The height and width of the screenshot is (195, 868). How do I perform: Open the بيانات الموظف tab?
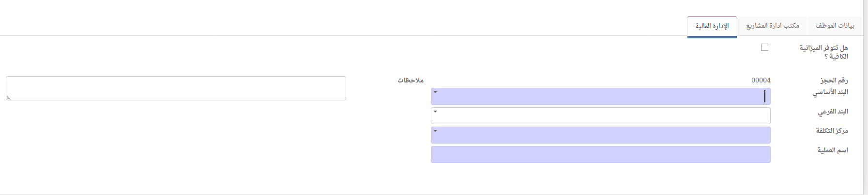[835, 26]
